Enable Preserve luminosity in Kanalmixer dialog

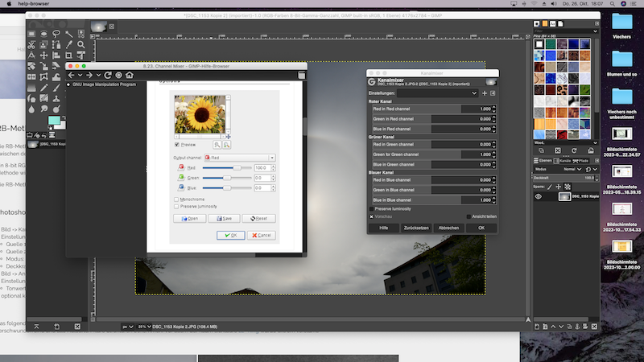372,208
